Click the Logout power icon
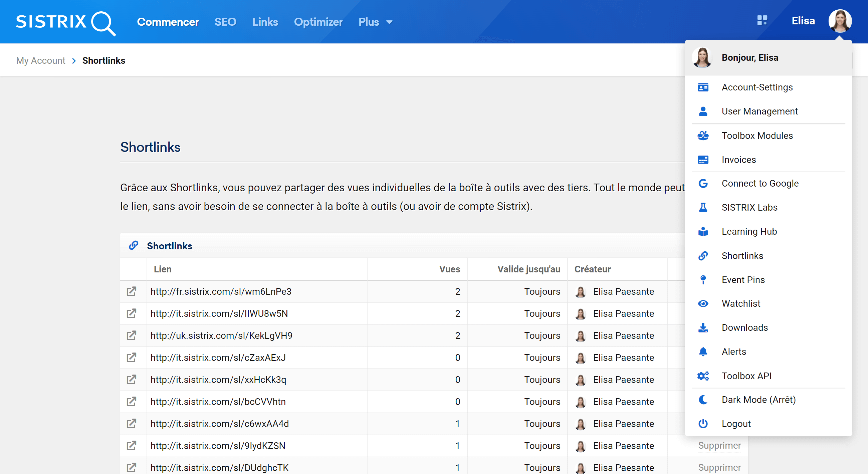This screenshot has width=868, height=474. coord(703,424)
